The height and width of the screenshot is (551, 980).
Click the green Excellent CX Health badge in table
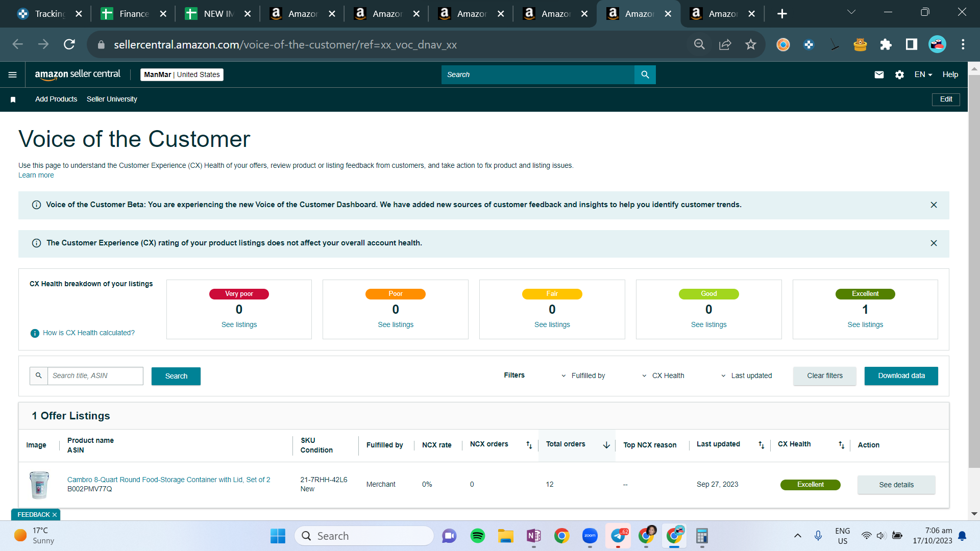click(x=810, y=485)
